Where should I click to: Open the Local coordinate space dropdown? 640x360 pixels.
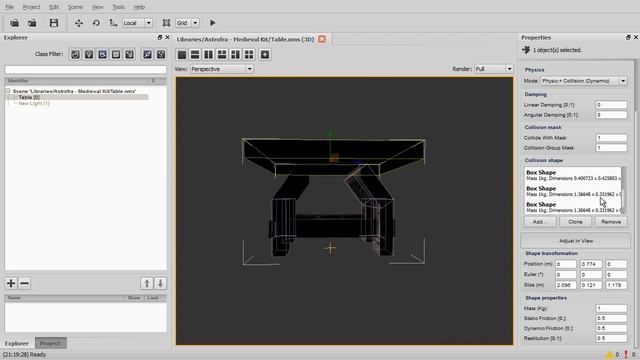click(x=137, y=23)
